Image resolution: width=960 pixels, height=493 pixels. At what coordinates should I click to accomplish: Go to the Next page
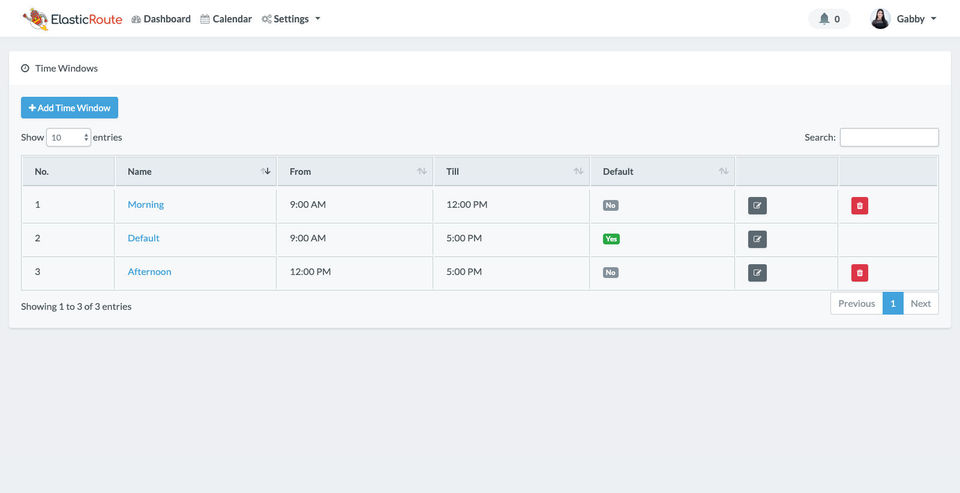point(920,304)
